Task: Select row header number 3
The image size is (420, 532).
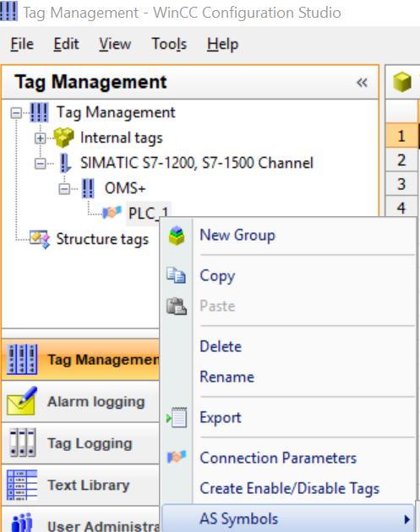Action: tap(401, 184)
